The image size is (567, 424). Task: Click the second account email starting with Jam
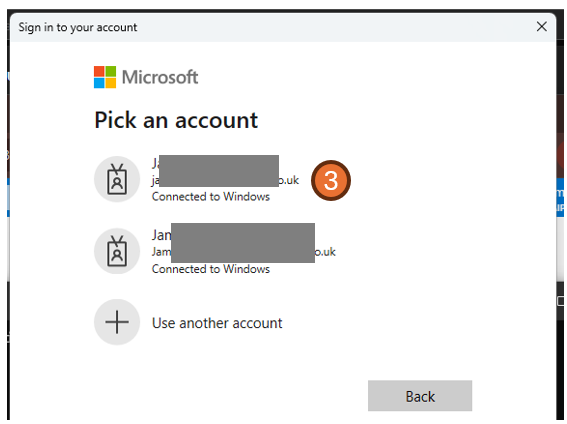pyautogui.click(x=161, y=252)
